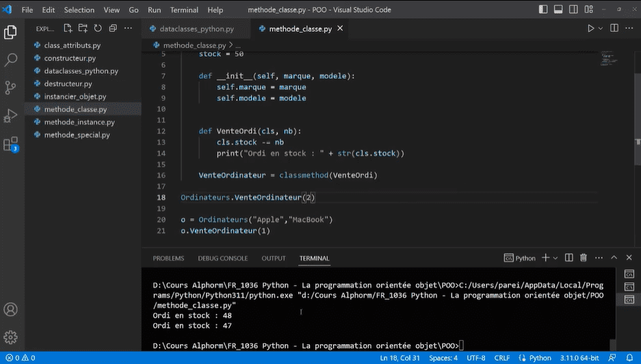
Task: Open the Source Control view
Action: (11, 88)
